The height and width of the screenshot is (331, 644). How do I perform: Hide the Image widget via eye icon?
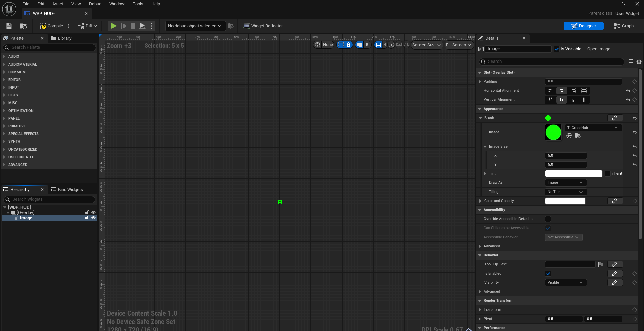click(94, 218)
